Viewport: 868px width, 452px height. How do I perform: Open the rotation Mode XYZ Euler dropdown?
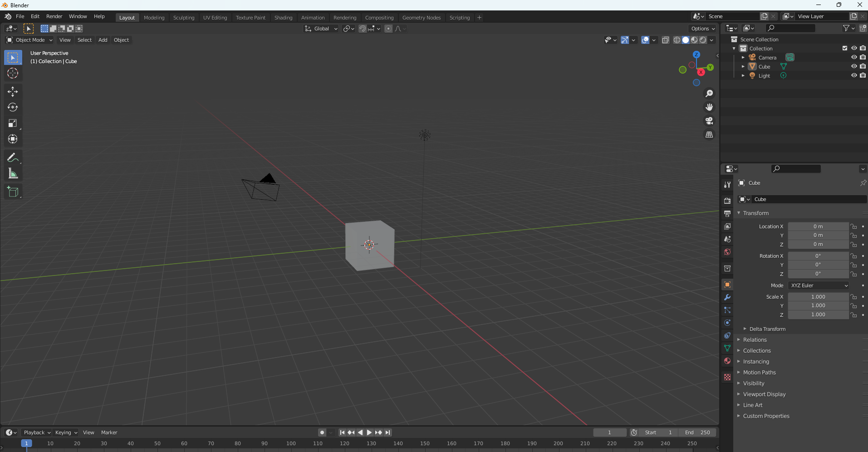coord(819,285)
